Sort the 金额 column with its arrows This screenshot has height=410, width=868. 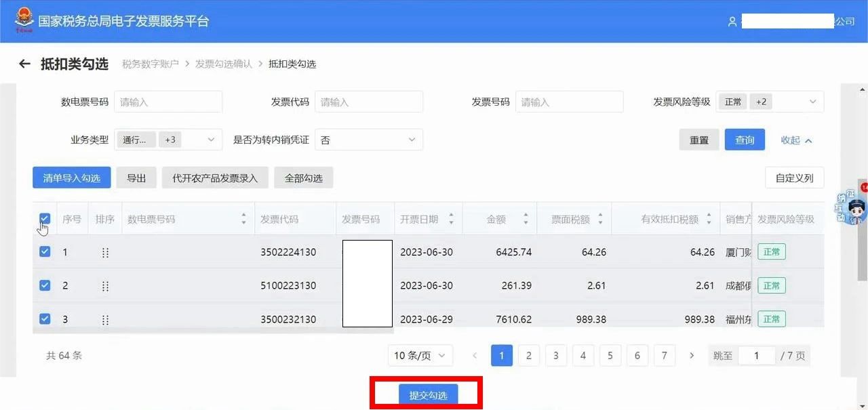pos(526,219)
